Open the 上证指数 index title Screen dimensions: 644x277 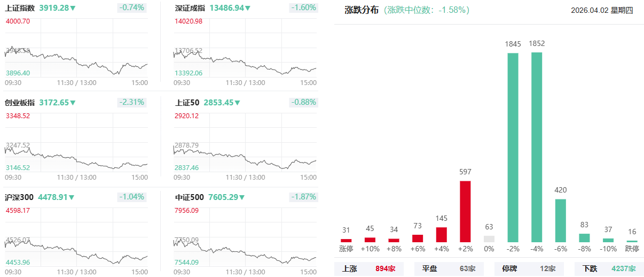coord(20,8)
